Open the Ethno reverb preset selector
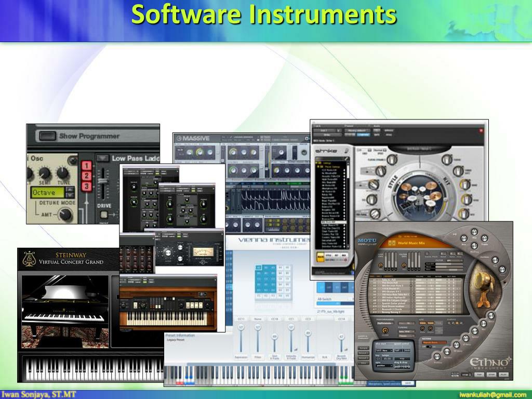Image resolution: width=532 pixels, height=399 pixels. click(435, 343)
